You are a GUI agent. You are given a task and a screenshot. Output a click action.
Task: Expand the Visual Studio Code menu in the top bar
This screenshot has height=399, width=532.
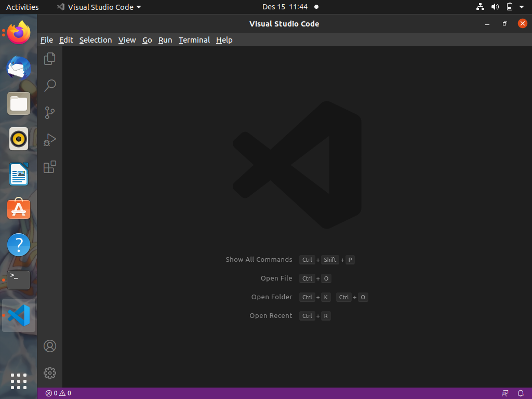pyautogui.click(x=99, y=7)
